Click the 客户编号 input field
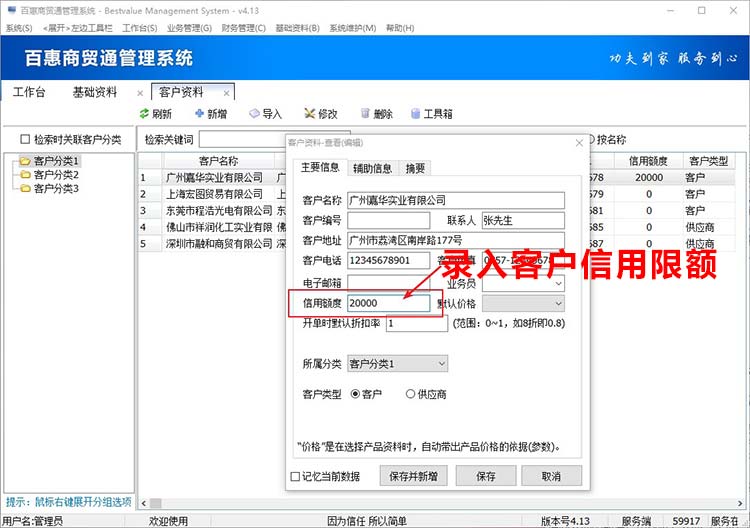This screenshot has height=528, width=750. click(388, 220)
